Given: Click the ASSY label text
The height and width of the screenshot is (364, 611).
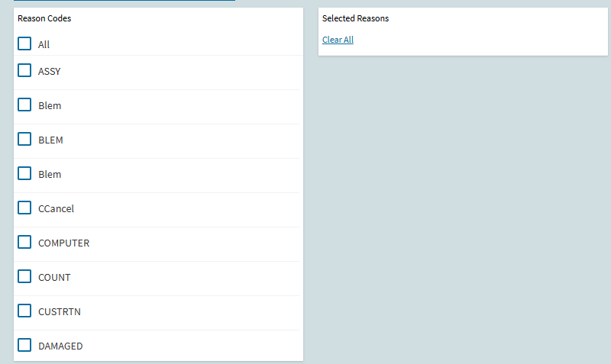Looking at the screenshot, I should point(49,72).
